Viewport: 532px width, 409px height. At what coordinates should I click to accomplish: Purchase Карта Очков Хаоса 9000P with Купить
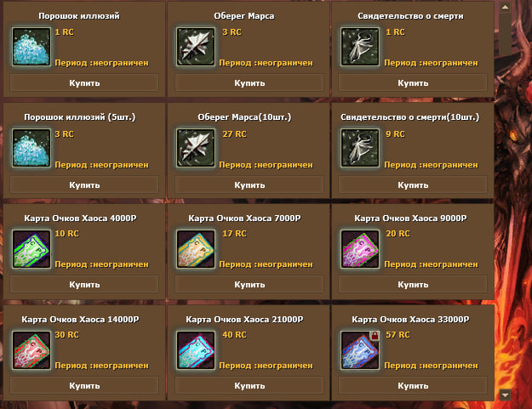coord(413,285)
